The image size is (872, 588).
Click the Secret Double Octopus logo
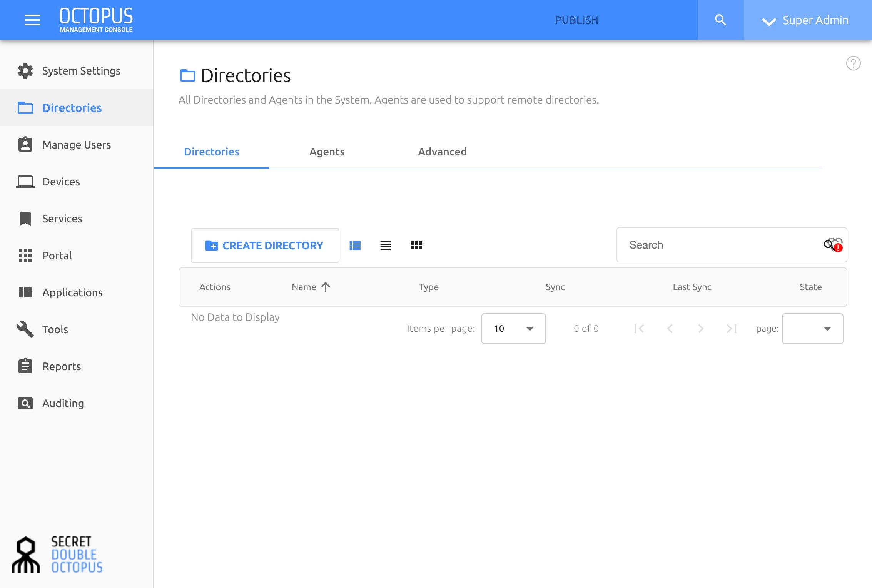coord(57,555)
